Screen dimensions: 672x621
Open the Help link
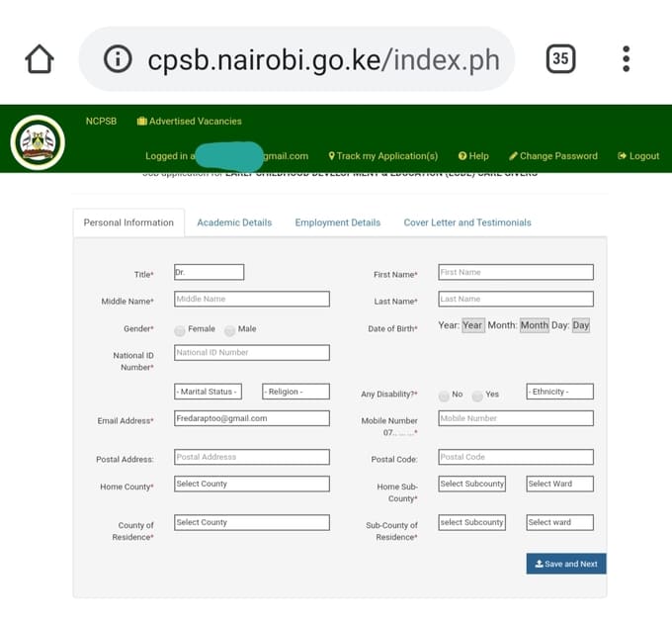point(473,155)
